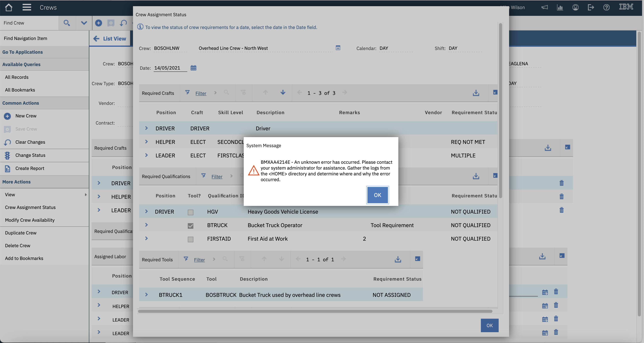Select Crew Assignment Status action
Image resolution: width=644 pixels, height=343 pixels.
coord(30,207)
